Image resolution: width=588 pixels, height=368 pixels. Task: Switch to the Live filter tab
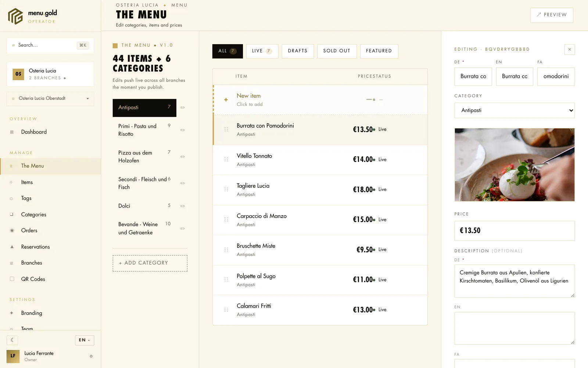tap(262, 51)
